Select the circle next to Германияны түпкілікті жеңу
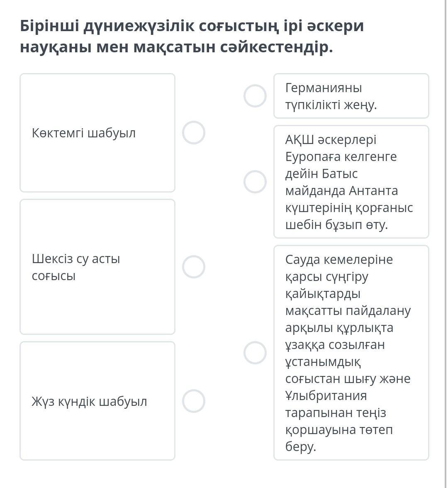Screen dimensions: 448x488 [255, 96]
